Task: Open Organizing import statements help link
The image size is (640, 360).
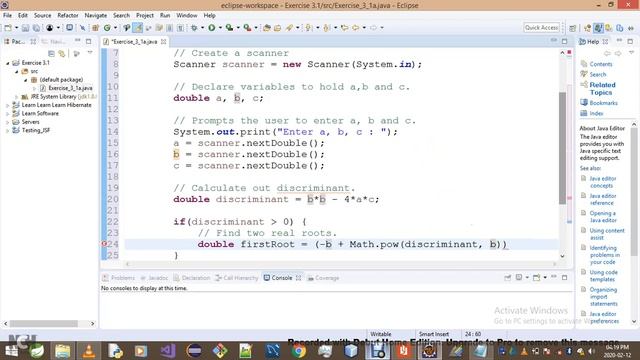Action: tap(603, 297)
